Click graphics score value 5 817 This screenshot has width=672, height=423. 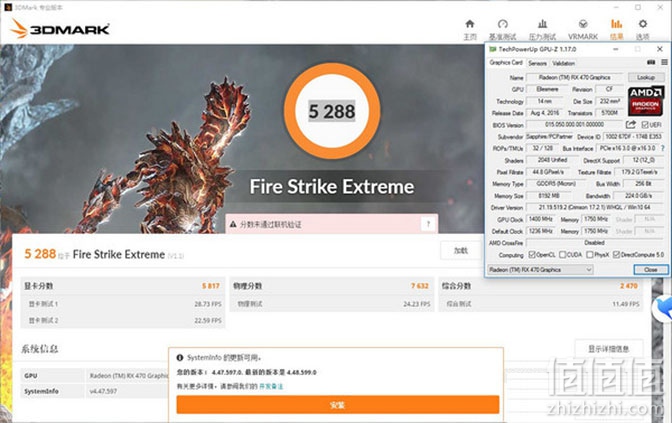click(x=211, y=286)
